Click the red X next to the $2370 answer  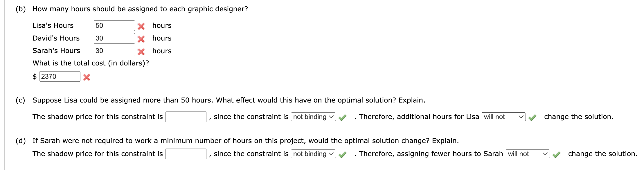87,77
